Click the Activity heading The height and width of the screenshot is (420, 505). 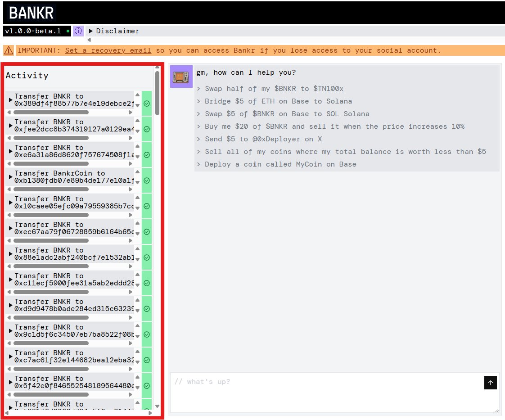[27, 76]
